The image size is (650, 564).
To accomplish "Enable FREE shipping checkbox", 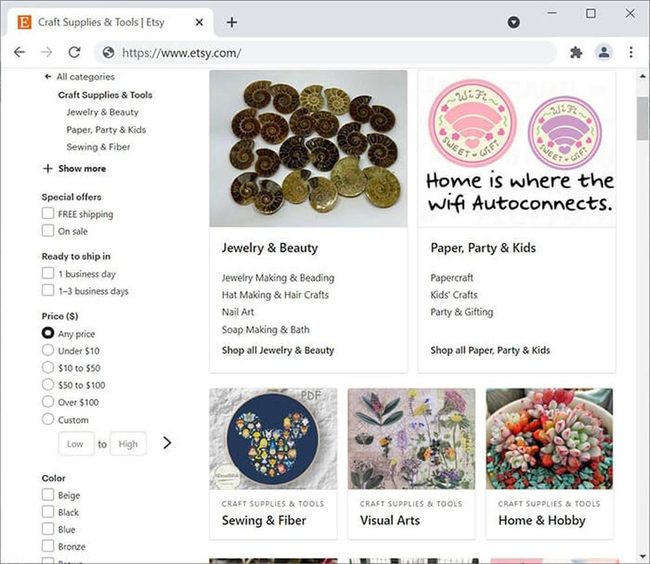I will 48,213.
